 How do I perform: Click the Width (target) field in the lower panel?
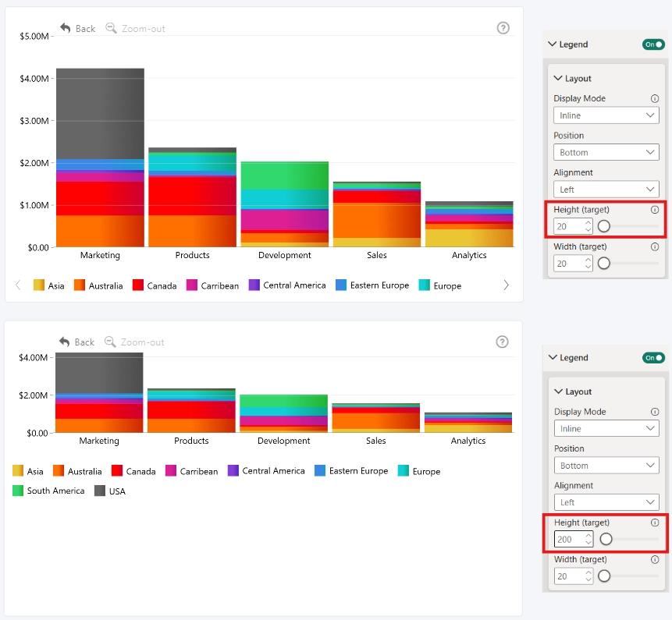point(574,576)
